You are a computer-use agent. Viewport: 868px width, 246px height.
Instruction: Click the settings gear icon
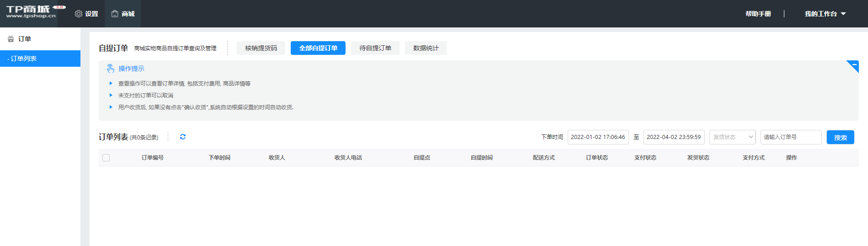[x=78, y=14]
